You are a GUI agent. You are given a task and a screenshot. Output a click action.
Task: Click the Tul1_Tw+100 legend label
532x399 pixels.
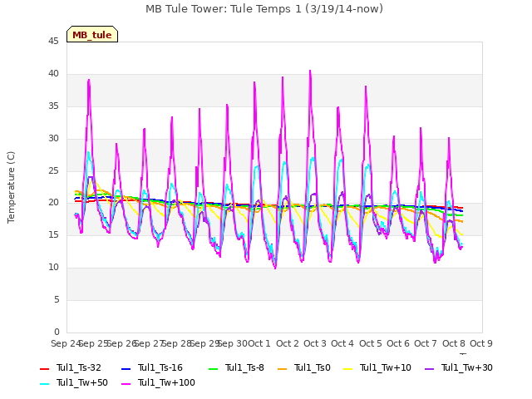pyautogui.click(x=166, y=382)
